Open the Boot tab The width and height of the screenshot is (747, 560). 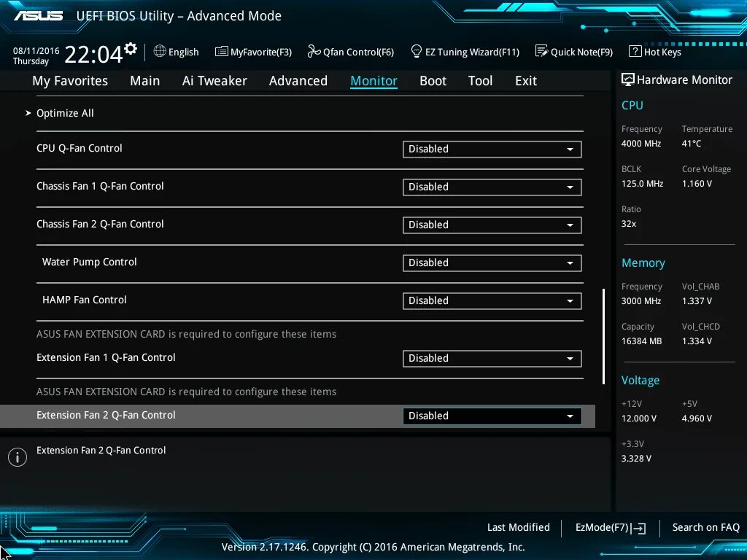[433, 81]
